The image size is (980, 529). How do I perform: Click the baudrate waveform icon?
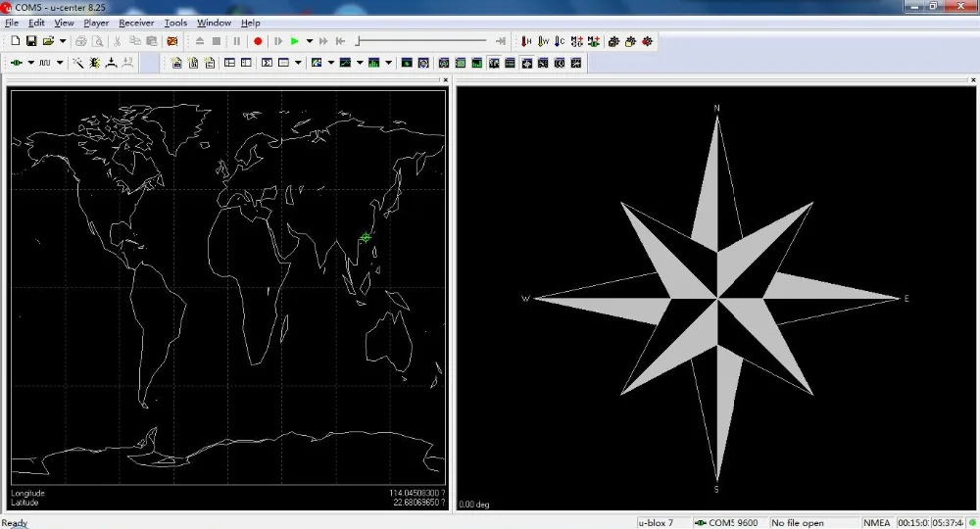click(x=44, y=63)
